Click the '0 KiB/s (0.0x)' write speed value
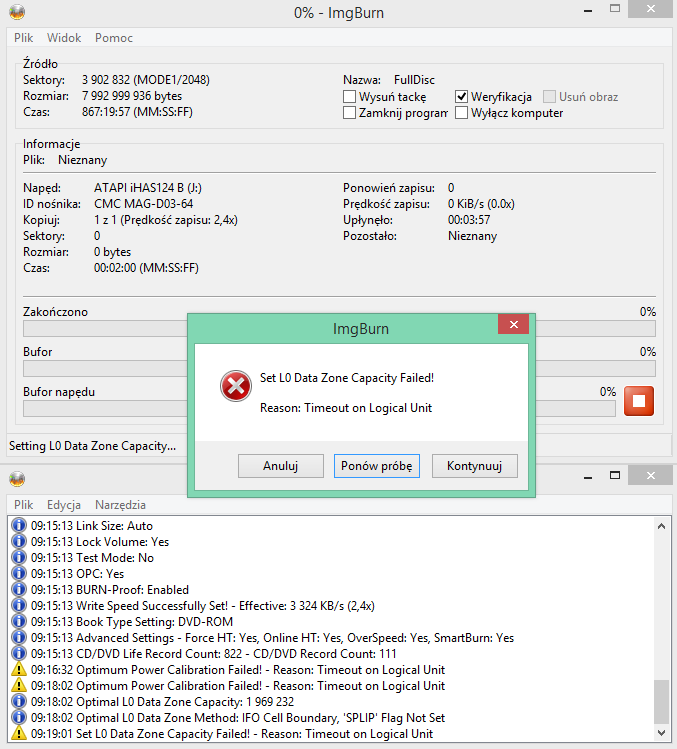The height and width of the screenshot is (749, 677). (x=481, y=204)
